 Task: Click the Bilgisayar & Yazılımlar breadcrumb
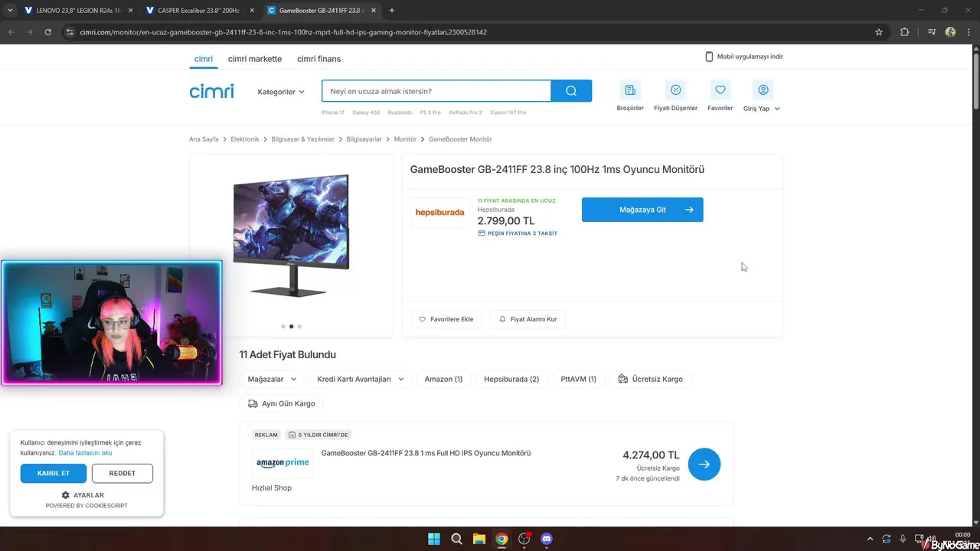coord(303,139)
